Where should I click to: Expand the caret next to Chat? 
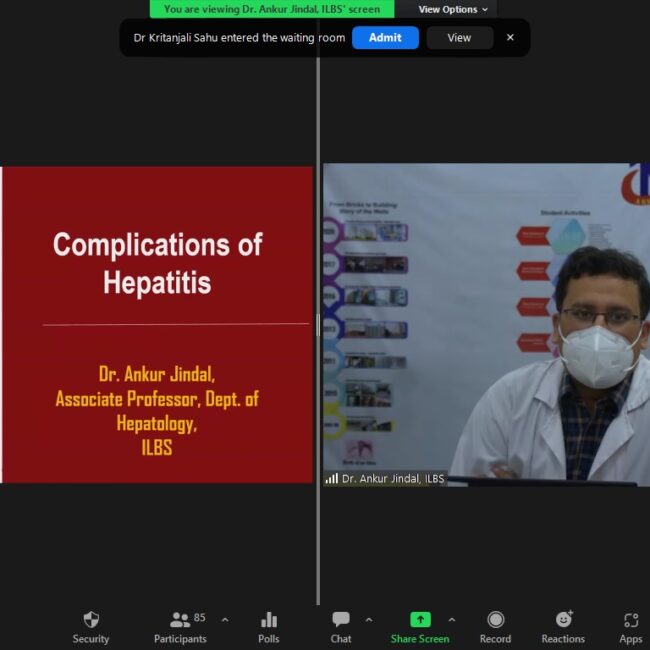click(369, 619)
